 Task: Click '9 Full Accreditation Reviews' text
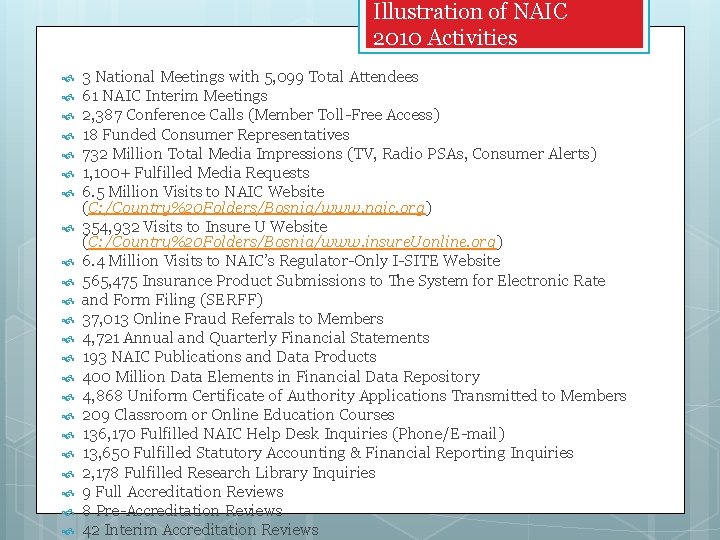click(x=183, y=492)
